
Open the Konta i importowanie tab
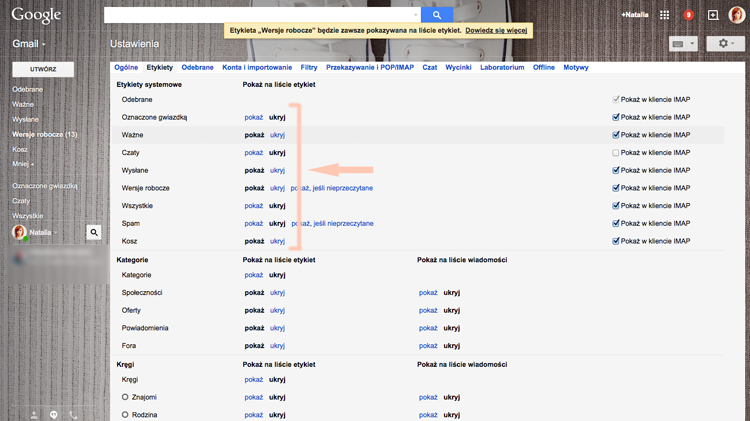257,67
